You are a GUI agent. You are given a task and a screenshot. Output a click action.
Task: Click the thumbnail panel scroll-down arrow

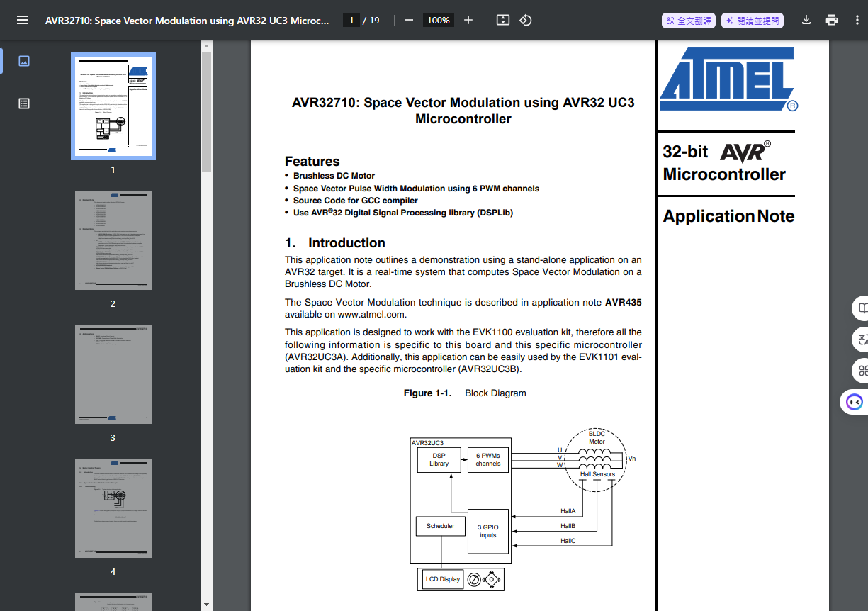pyautogui.click(x=206, y=605)
